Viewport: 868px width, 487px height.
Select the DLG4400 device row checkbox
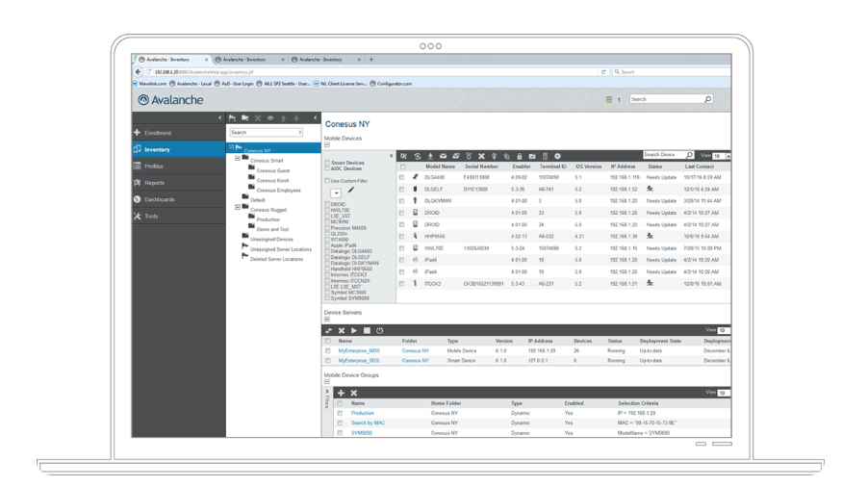click(402, 178)
